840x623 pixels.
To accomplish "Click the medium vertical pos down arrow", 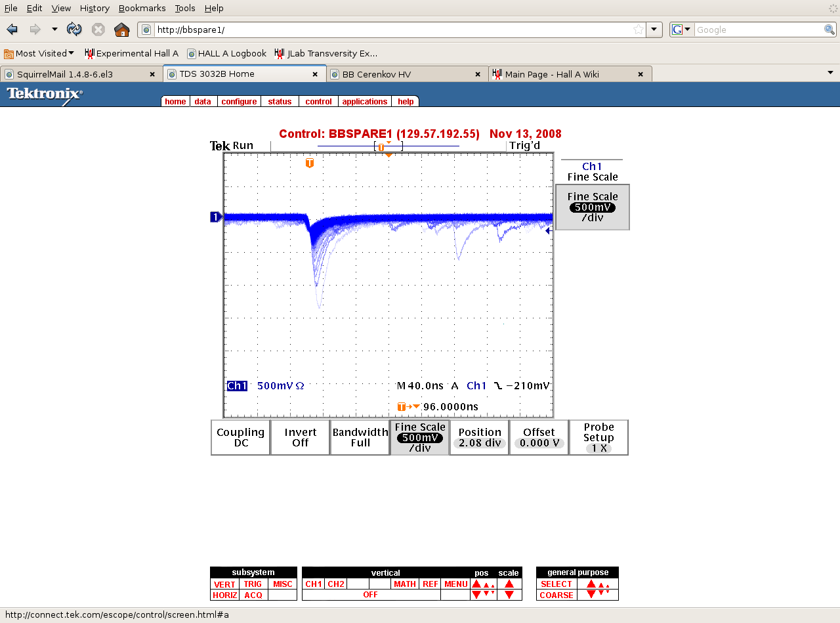I will coord(486,593).
